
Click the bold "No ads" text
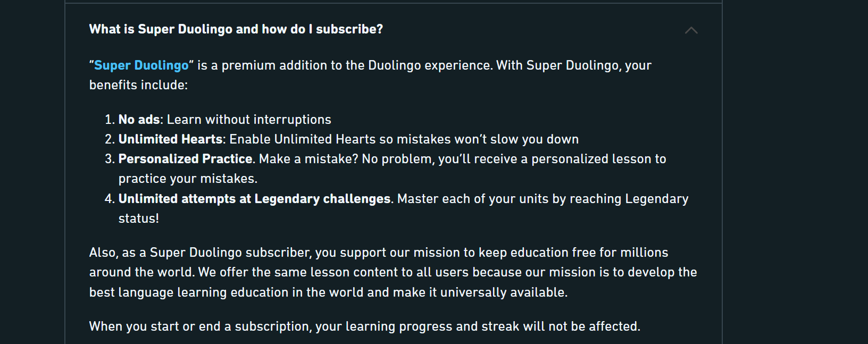[x=139, y=120]
